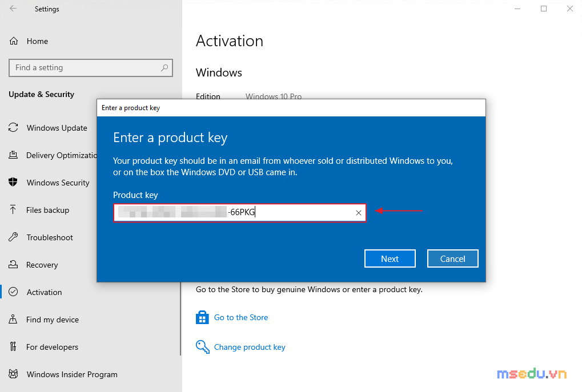Click the search magnifier icon

point(164,67)
